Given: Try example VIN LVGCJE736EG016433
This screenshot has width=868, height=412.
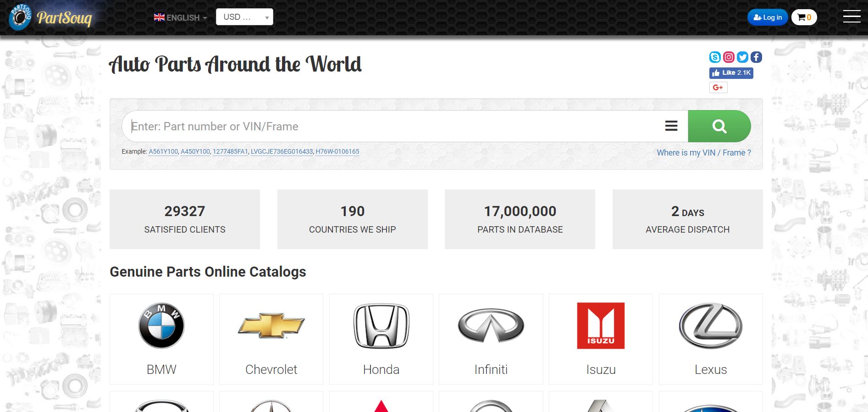Looking at the screenshot, I should (x=282, y=152).
